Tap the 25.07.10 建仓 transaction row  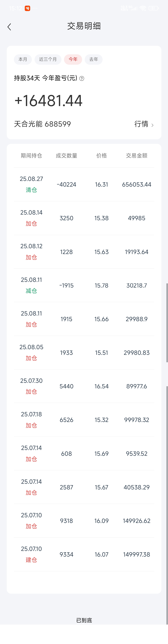84,554
